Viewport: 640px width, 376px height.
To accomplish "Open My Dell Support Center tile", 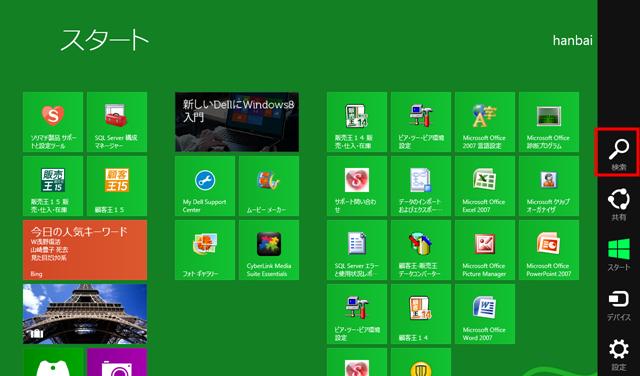I will 205,186.
